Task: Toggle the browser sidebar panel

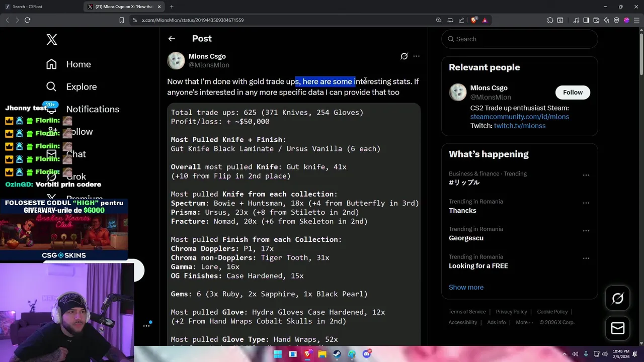Action: coord(586,20)
